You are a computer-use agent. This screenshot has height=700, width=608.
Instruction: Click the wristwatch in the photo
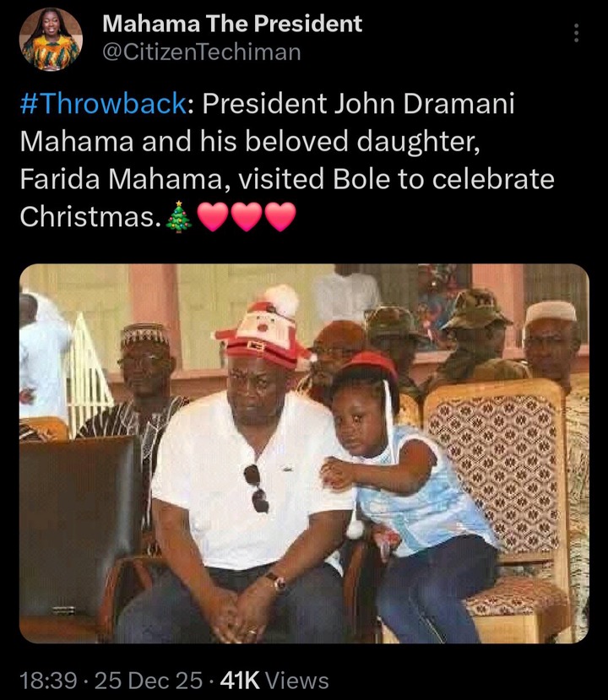(274, 582)
